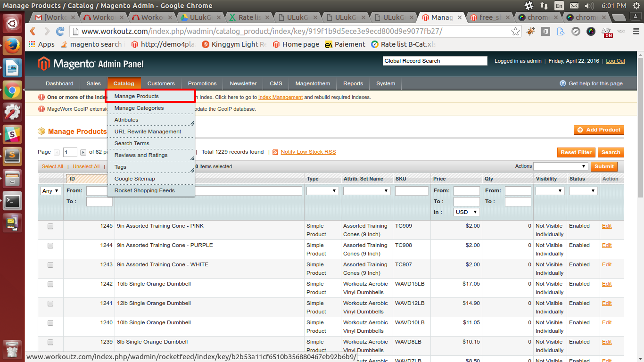Open the Type filter dropdown

pyautogui.click(x=322, y=191)
